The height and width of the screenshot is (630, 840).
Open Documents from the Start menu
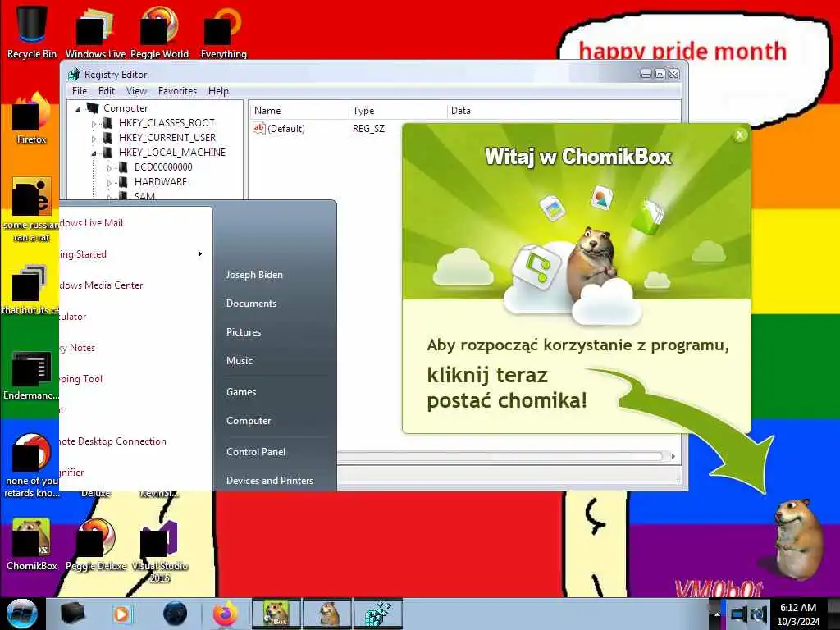[x=251, y=304]
